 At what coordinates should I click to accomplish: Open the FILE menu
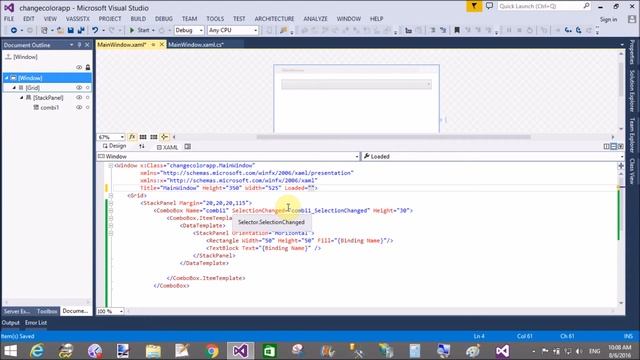tap(9, 19)
